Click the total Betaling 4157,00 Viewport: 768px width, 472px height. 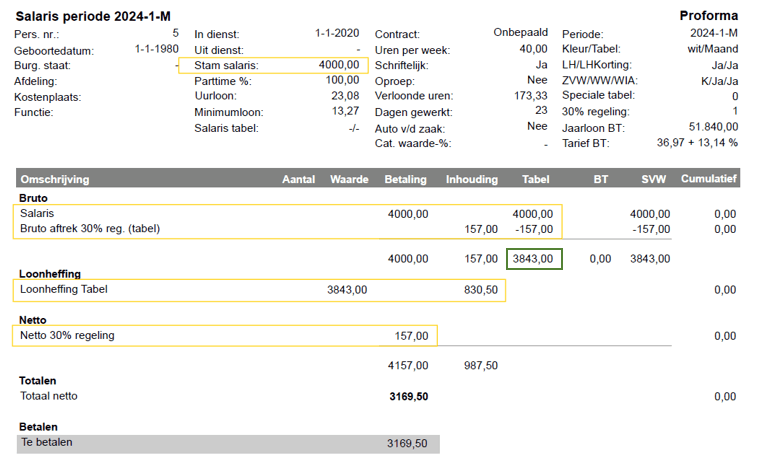(x=408, y=365)
